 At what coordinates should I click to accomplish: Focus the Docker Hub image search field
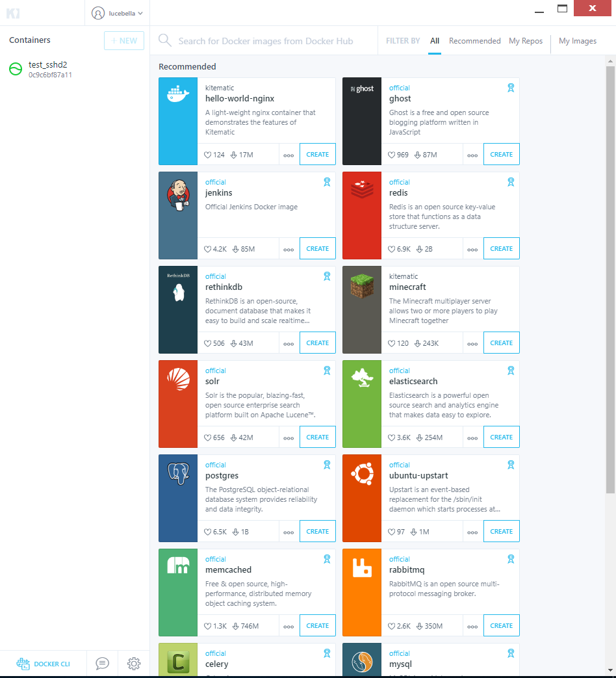(x=265, y=41)
